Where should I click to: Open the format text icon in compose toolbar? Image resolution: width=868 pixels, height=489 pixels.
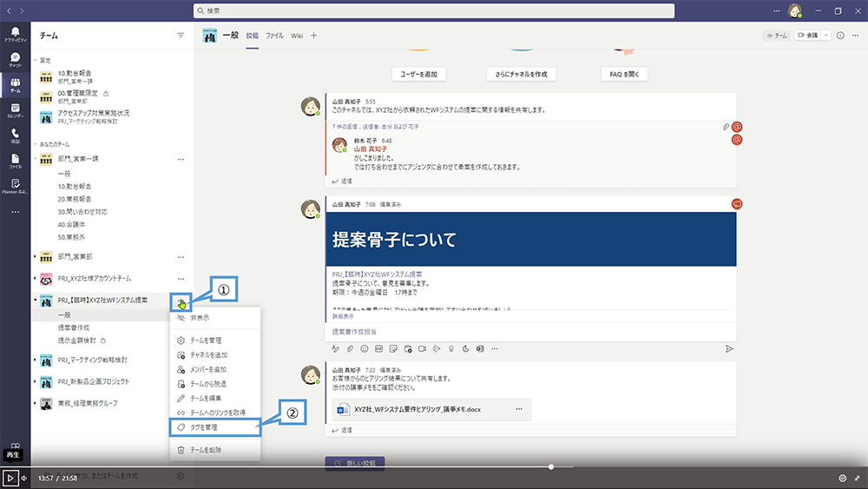335,349
